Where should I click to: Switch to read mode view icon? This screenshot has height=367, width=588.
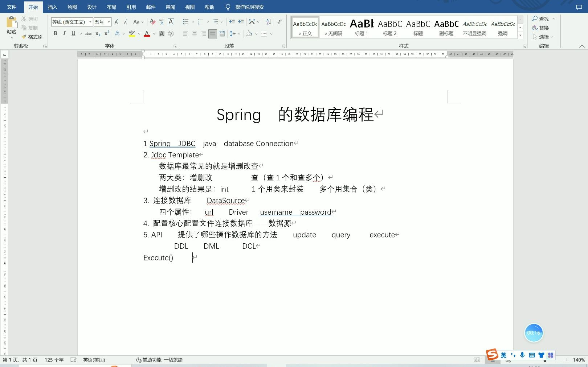click(477, 360)
